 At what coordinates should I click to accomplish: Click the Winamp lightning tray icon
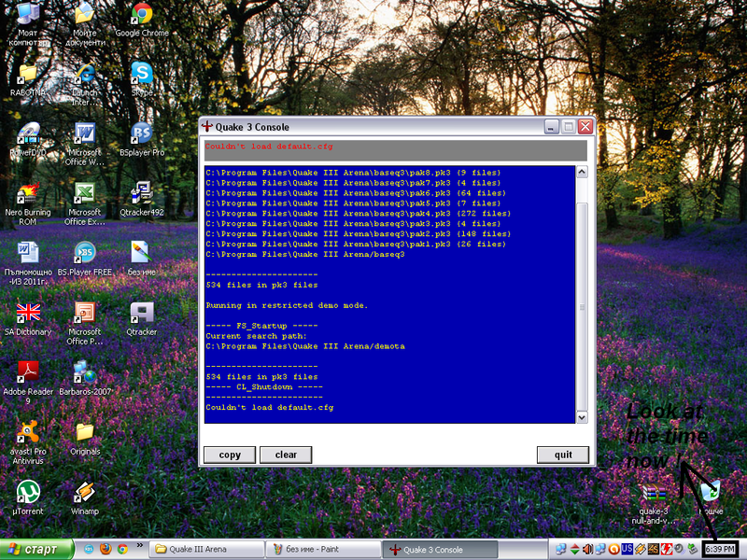pos(640,549)
